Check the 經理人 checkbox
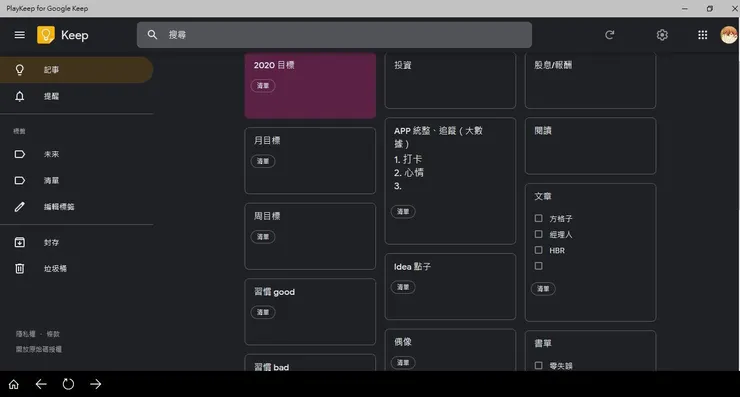This screenshot has height=397, width=740. click(538, 234)
